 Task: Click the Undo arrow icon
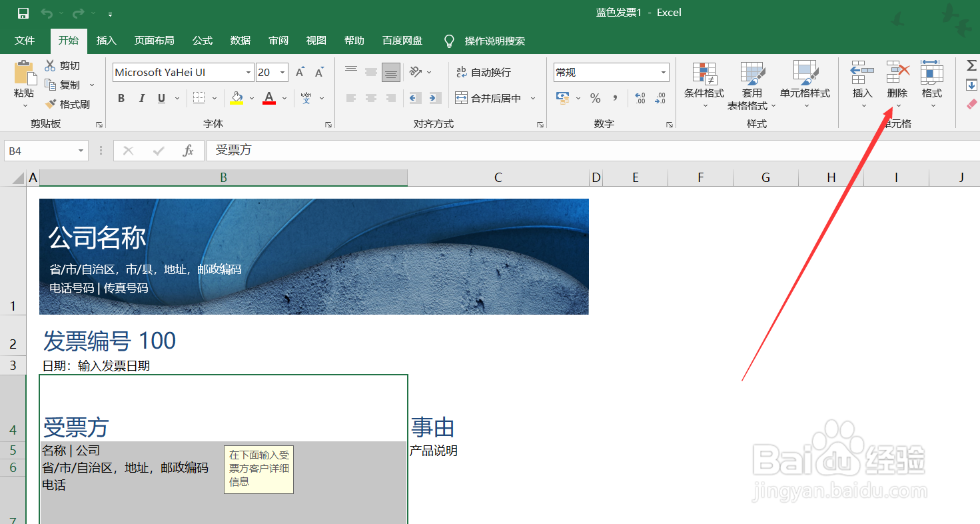47,13
